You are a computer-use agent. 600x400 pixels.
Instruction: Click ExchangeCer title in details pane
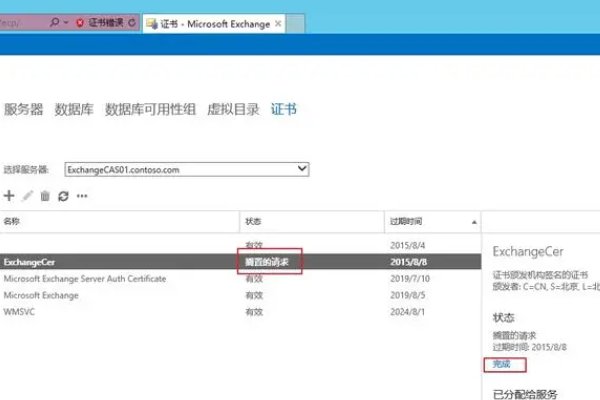(528, 251)
